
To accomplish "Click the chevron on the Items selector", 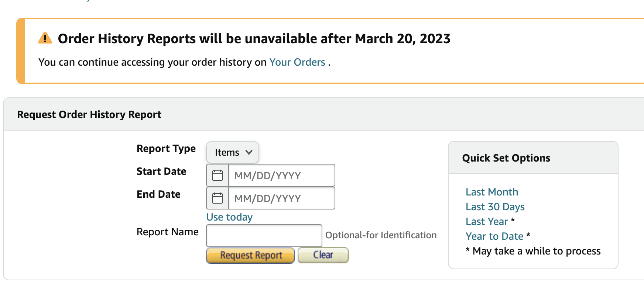I will (x=249, y=152).
